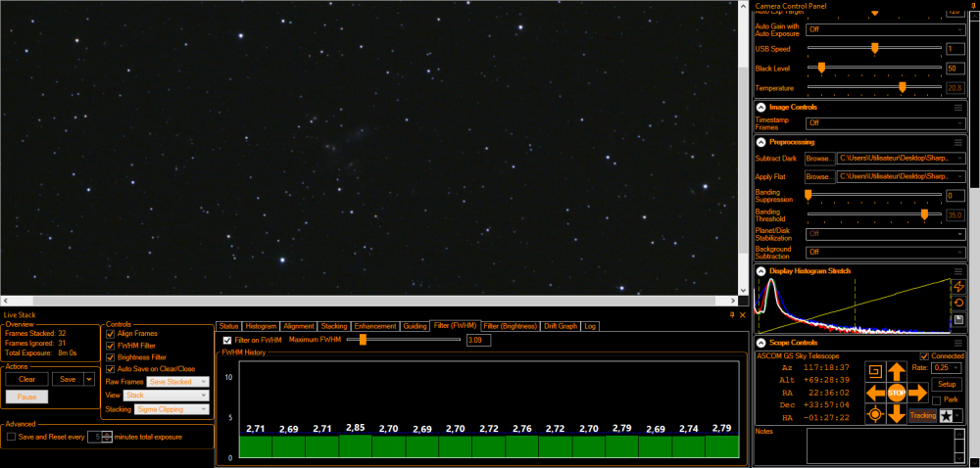
Task: Open the Stacking Sigma Clipping dropdown
Action: tap(172, 409)
